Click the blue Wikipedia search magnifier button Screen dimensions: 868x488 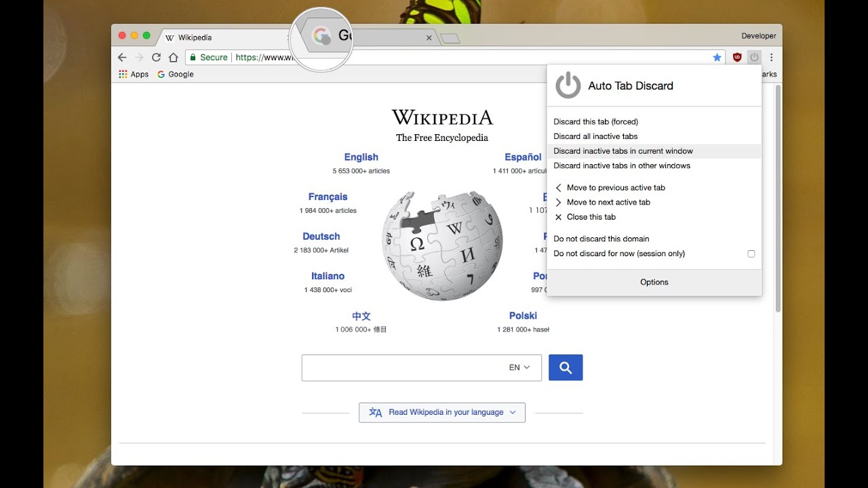click(x=566, y=367)
